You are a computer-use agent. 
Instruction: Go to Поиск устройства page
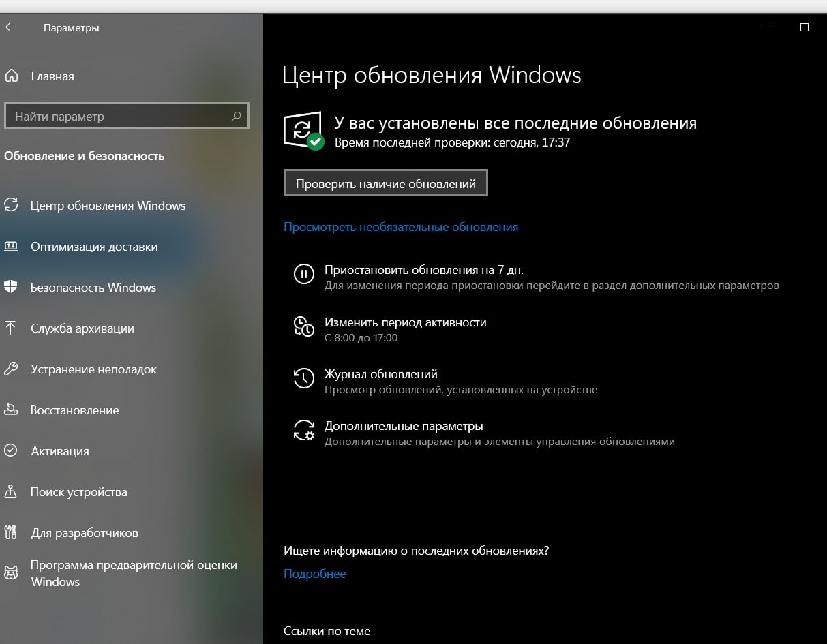pos(79,491)
